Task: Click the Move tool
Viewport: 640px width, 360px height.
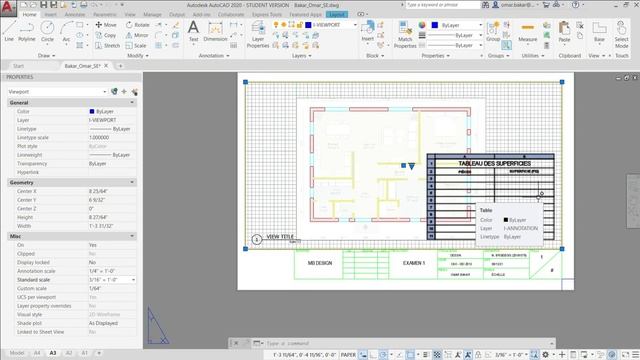Action: click(x=106, y=25)
